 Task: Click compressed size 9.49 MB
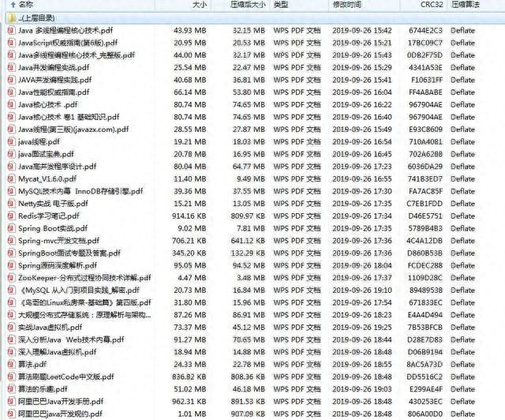coord(251,179)
